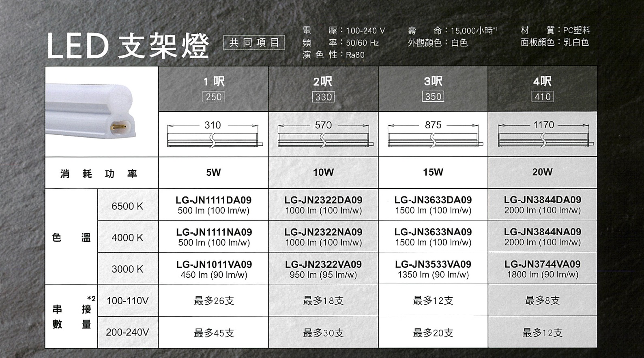Click model LG-JN1111DA09
Image resolution: width=644 pixels, height=358 pixels.
click(213, 200)
